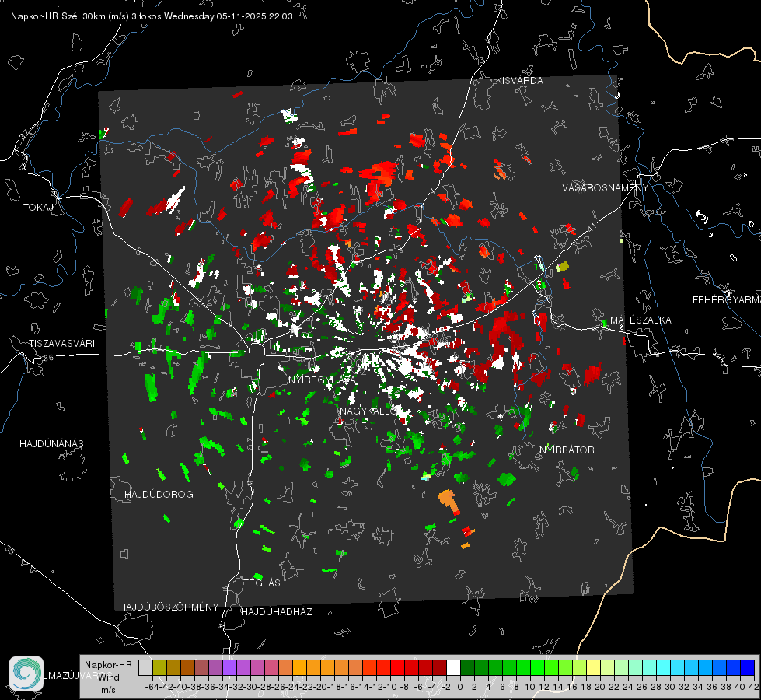Click the 'm/s' unit label in the legend

click(x=108, y=690)
